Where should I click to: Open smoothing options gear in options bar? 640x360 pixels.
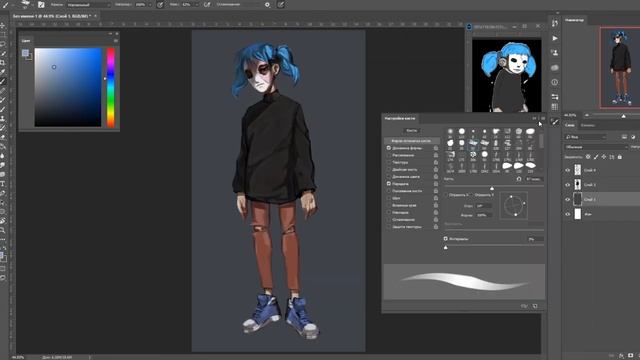click(267, 4)
